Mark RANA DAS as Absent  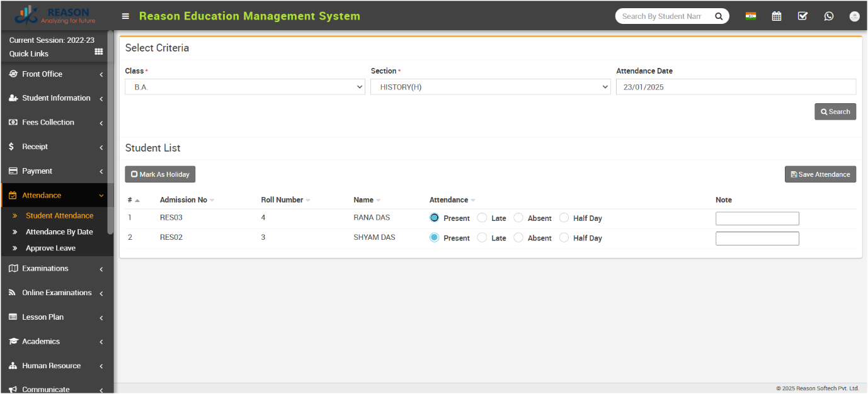(x=518, y=218)
